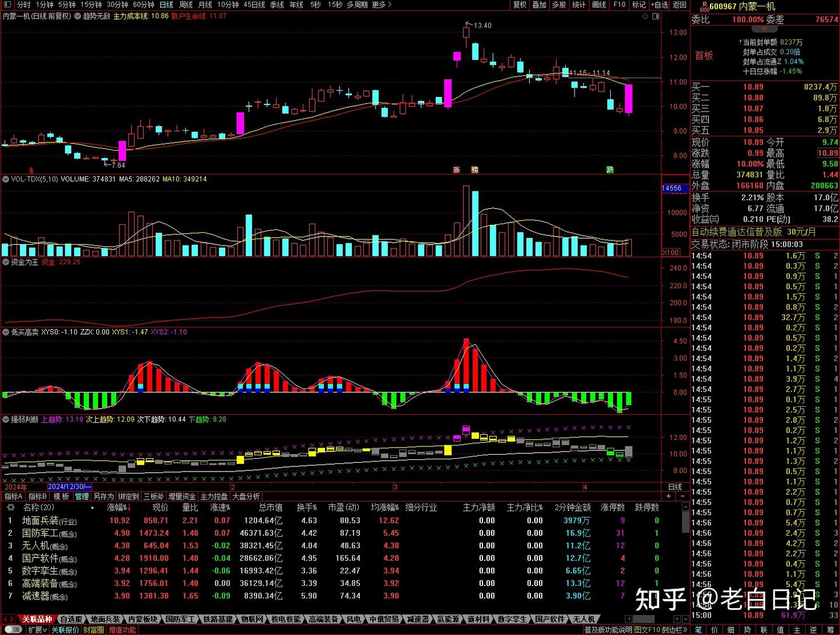Viewport: 840px width, 635px height.
Task: Click 另存为 save-as option
Action: 103,497
